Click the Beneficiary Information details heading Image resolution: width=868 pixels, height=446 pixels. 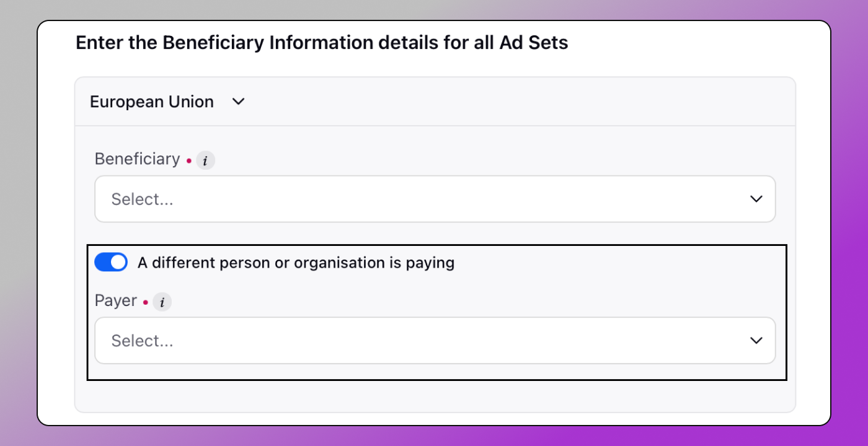coord(322,43)
